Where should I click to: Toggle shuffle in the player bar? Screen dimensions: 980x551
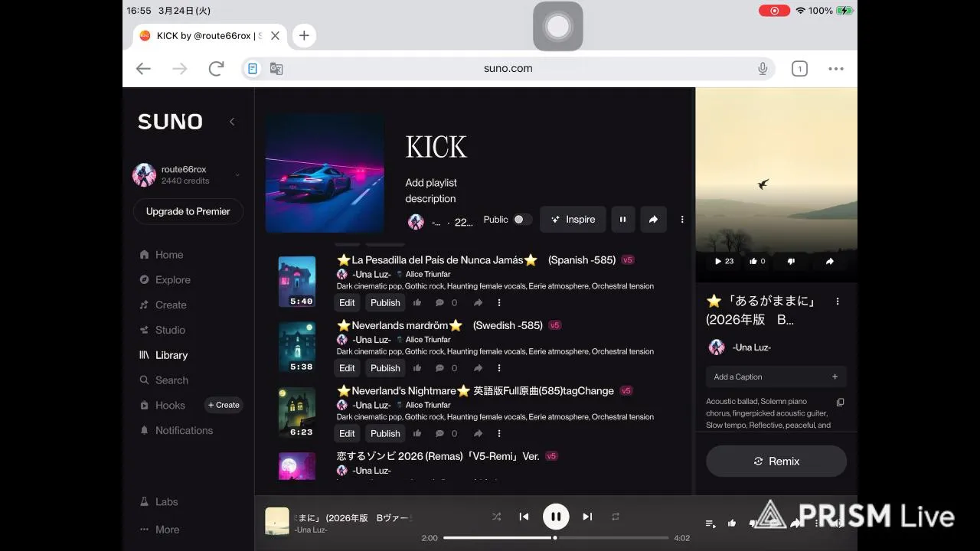[496, 517]
